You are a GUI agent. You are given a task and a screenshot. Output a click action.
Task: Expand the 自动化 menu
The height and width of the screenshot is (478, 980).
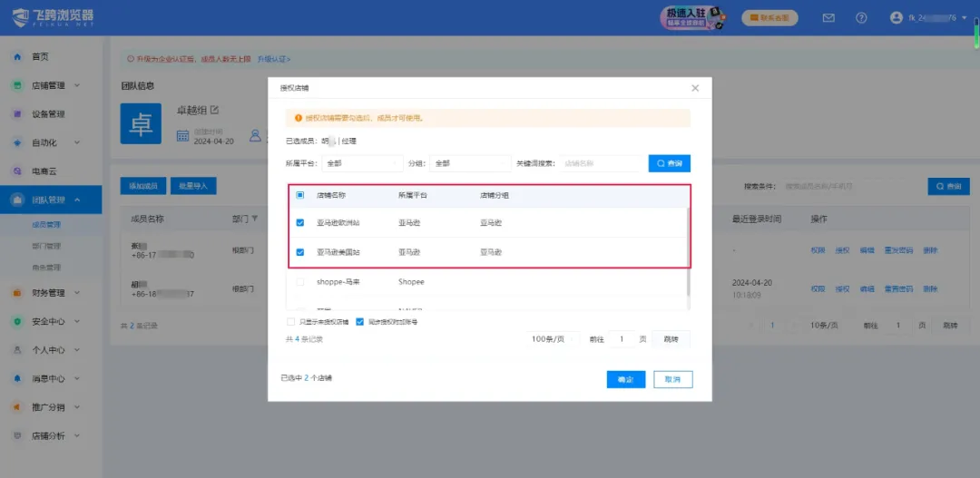(77, 143)
